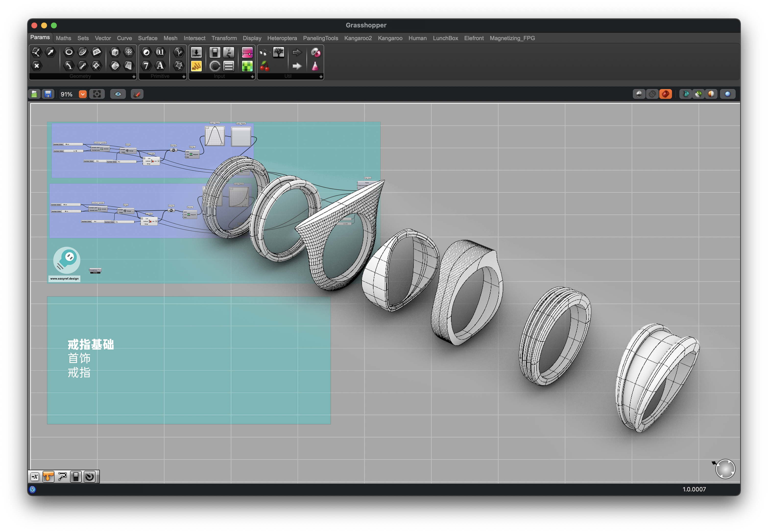
Task: Open the sketch brush tool icon
Action: click(x=137, y=94)
